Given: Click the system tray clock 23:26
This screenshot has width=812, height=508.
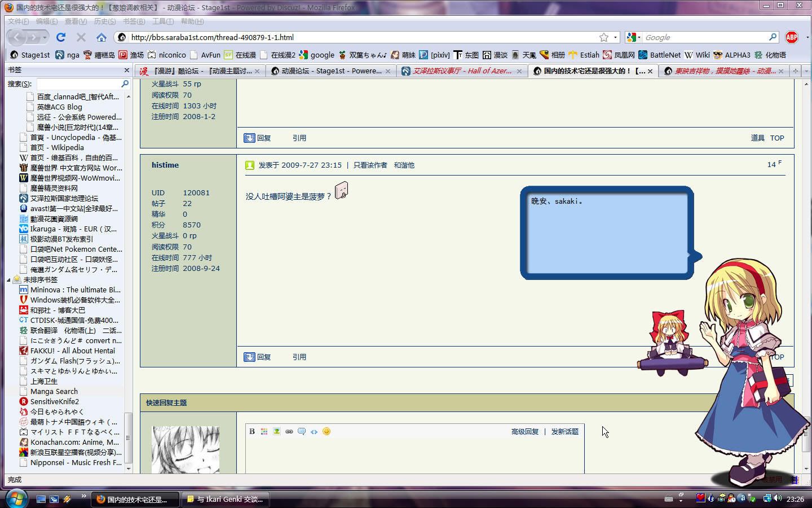Looking at the screenshot, I should (x=795, y=499).
